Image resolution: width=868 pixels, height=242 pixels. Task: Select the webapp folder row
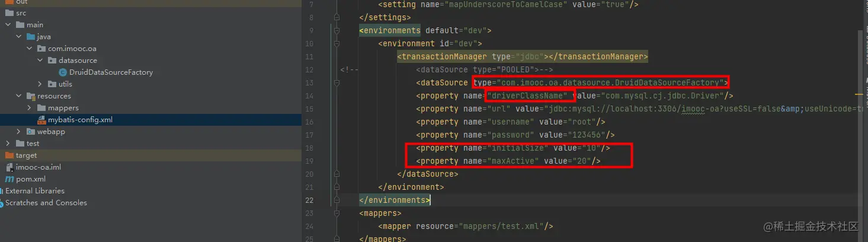[x=150, y=132]
